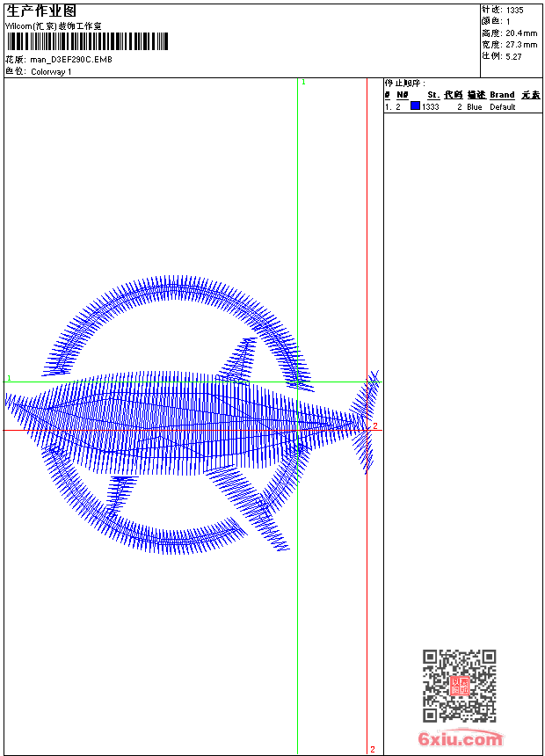The width and height of the screenshot is (545, 756).
Task: Click the Blue description cell
Action: 475,107
